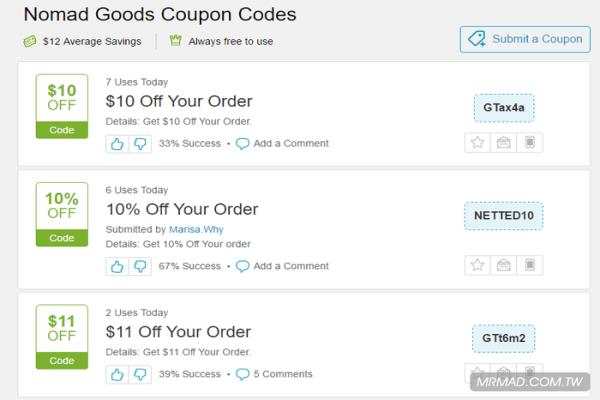Click the email icon for GTax4a coupon
Viewport: 600px width, 400px height.
[x=504, y=143]
